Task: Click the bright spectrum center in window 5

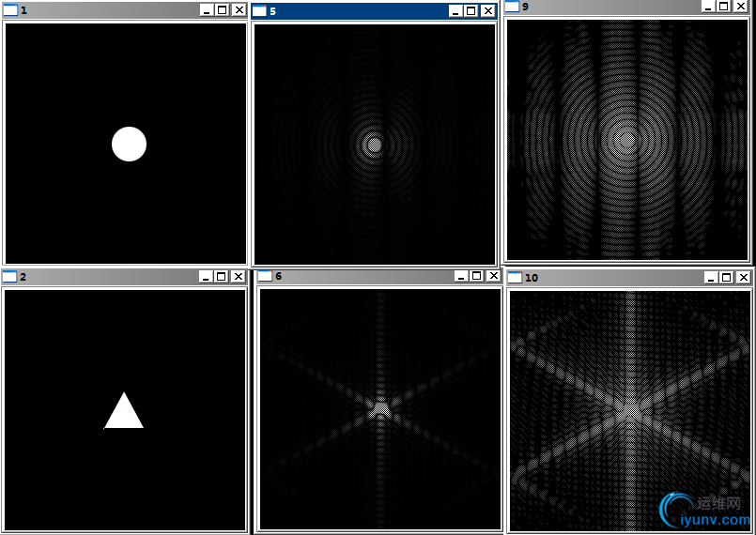Action: 374,145
